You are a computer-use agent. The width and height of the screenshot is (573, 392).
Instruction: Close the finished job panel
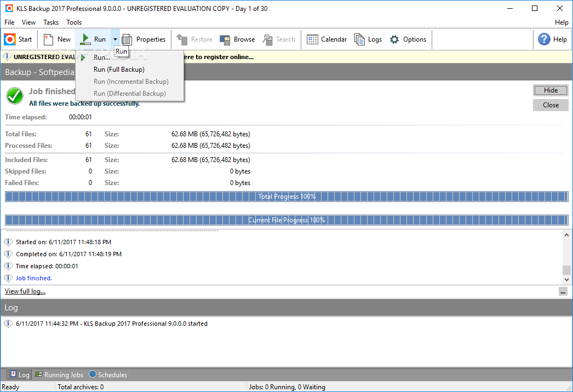point(551,105)
